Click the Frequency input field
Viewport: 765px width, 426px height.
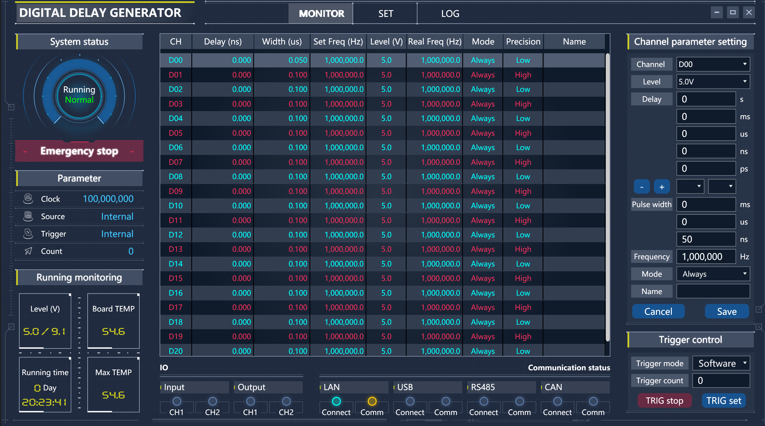tap(705, 257)
